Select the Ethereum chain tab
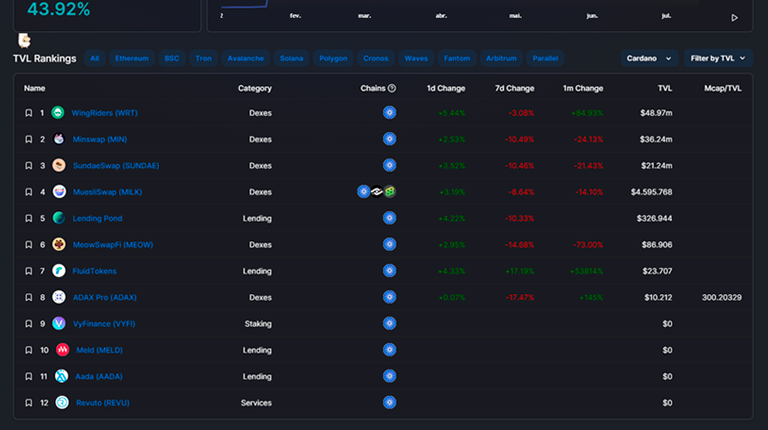The image size is (768, 430). 132,58
